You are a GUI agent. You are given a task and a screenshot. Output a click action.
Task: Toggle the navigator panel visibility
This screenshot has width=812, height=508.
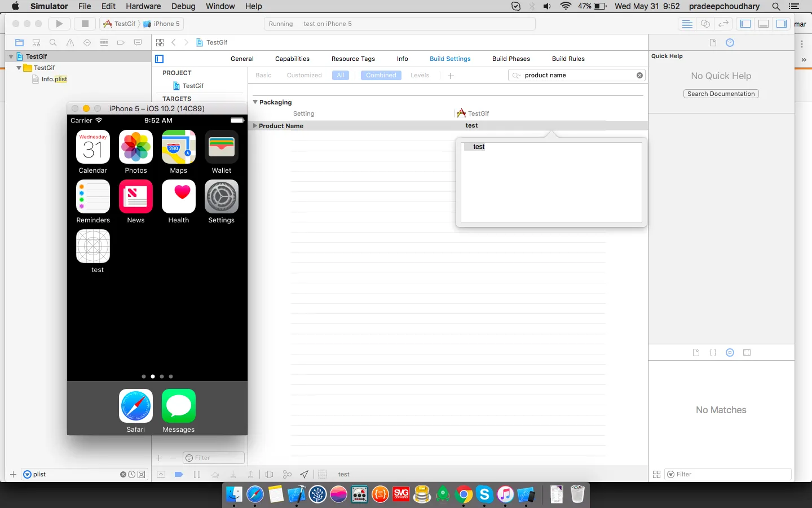(x=745, y=24)
